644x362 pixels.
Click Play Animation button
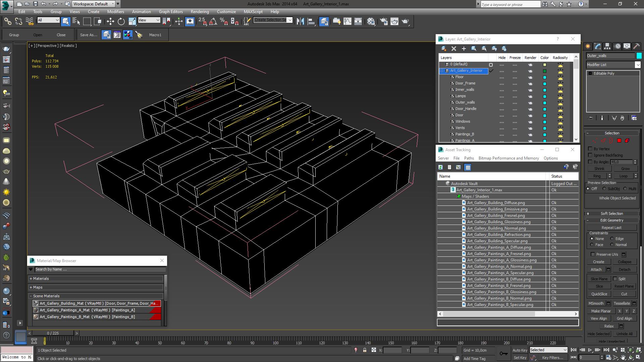tap(590, 350)
